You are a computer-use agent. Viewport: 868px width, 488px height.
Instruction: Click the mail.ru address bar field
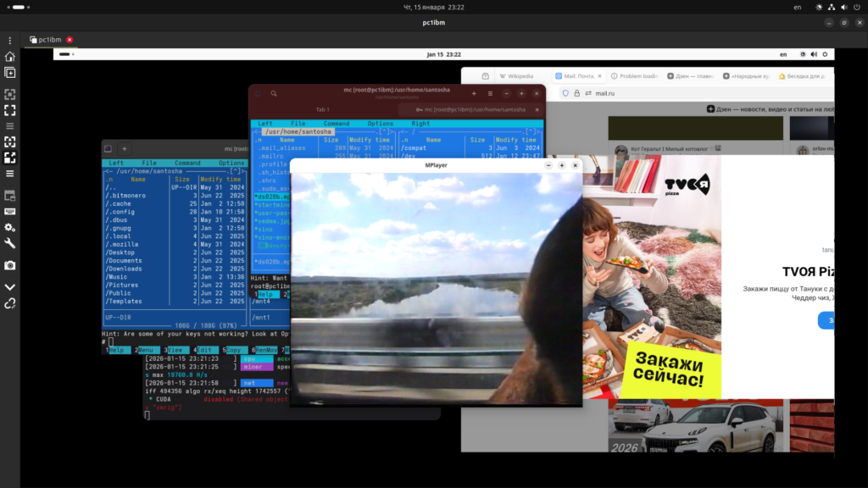644,93
